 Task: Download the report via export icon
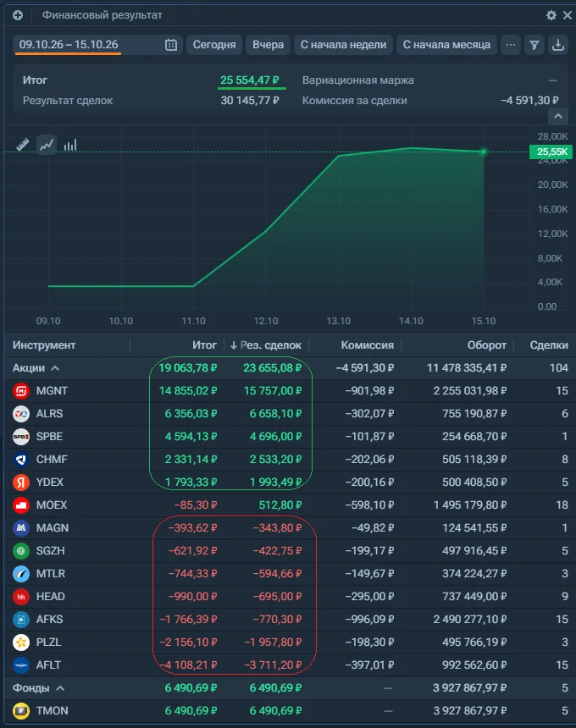pyautogui.click(x=558, y=45)
